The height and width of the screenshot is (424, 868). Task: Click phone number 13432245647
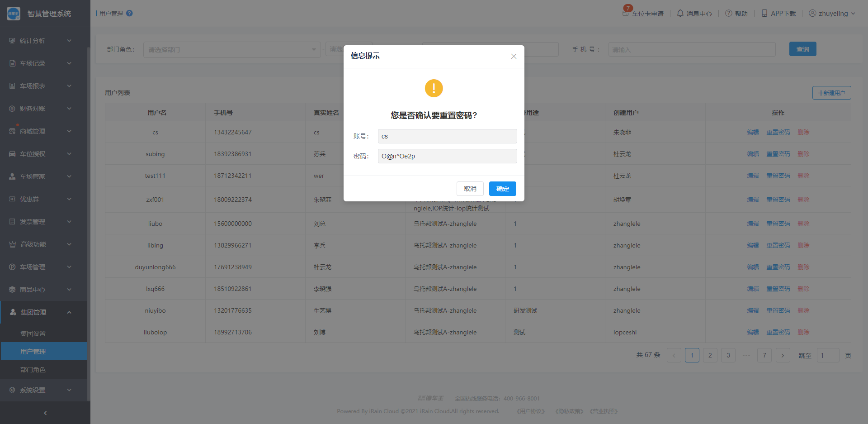pyautogui.click(x=233, y=132)
